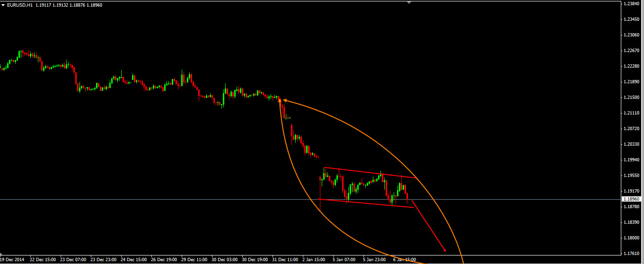Image resolution: width=644 pixels, height=264 pixels.
Task: Click the orange arrowhead at the 31 Dec peak
Action: click(280, 100)
